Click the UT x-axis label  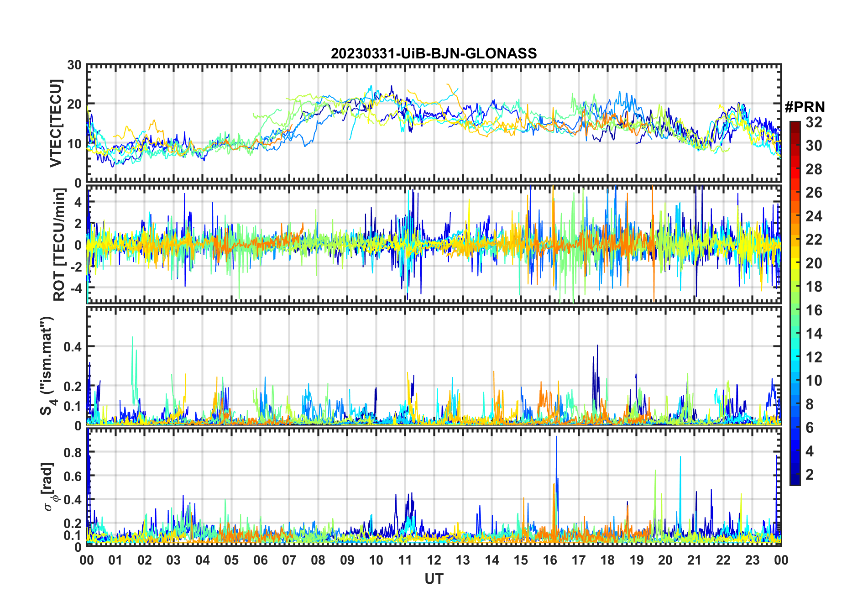tap(434, 579)
